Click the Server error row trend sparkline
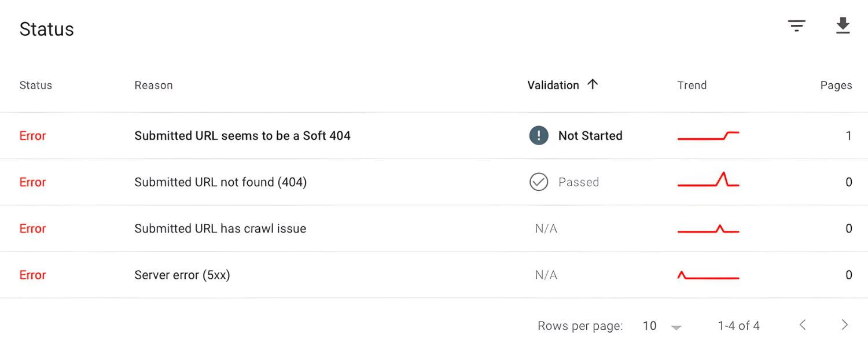This screenshot has height=347, width=868. 708,275
